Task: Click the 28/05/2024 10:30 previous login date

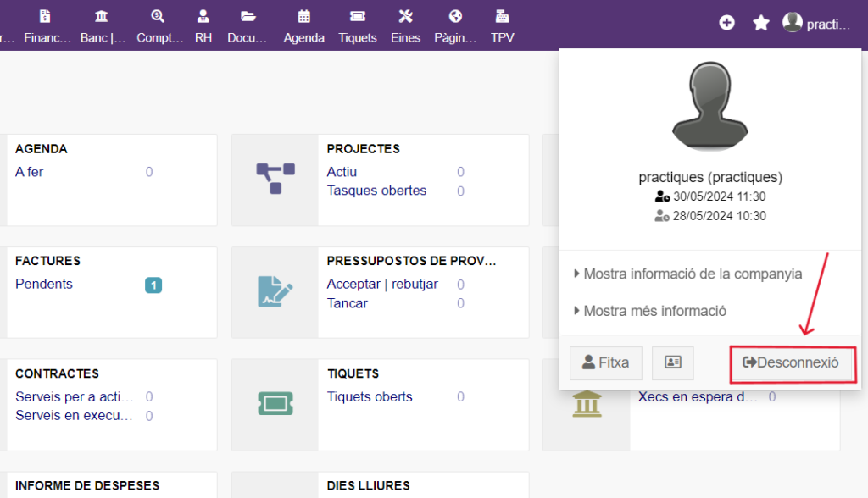Action: point(719,216)
